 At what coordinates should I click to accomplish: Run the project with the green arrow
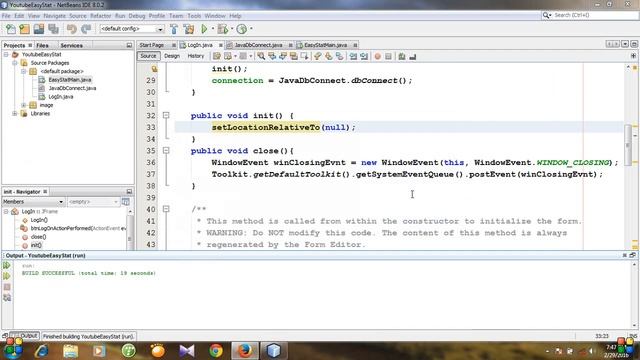pos(204,29)
